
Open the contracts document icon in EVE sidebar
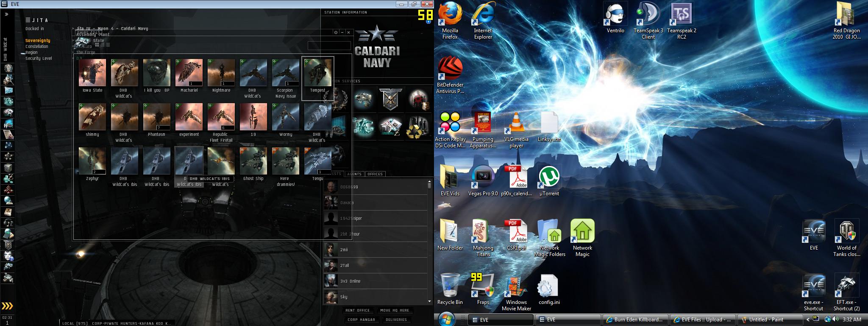(8, 134)
